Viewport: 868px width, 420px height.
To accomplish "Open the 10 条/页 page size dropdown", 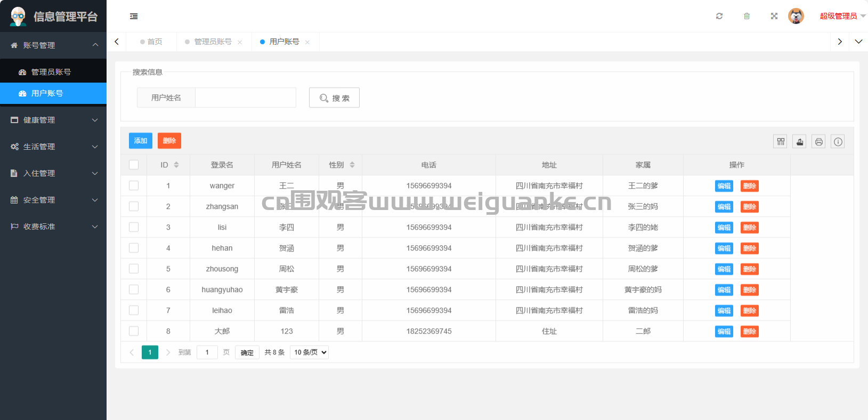I will [309, 352].
